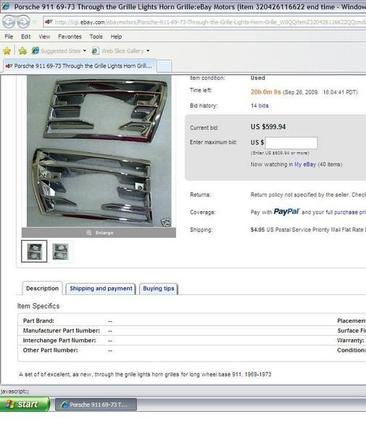
Task: Select the Porsche 911 taskbar window button
Action: coord(96,405)
